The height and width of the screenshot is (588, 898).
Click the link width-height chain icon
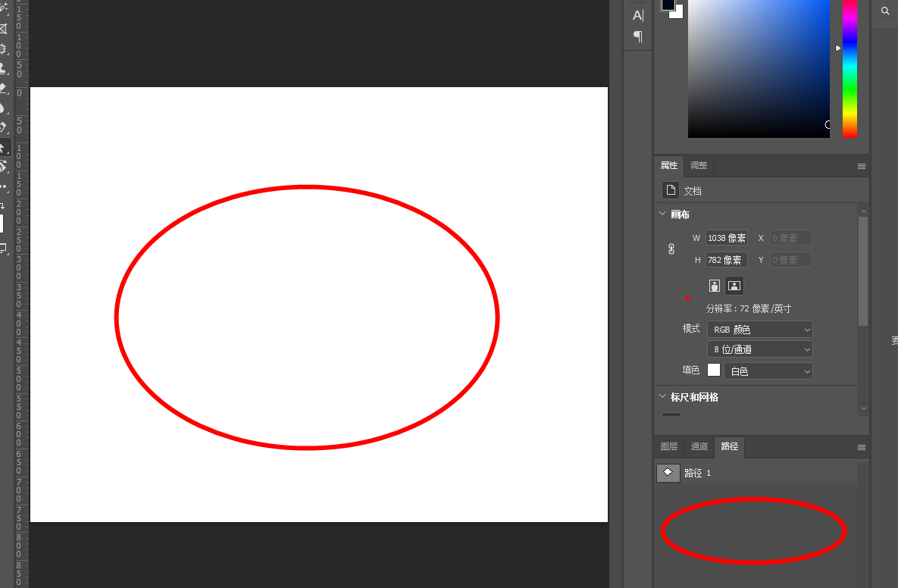pos(671,249)
